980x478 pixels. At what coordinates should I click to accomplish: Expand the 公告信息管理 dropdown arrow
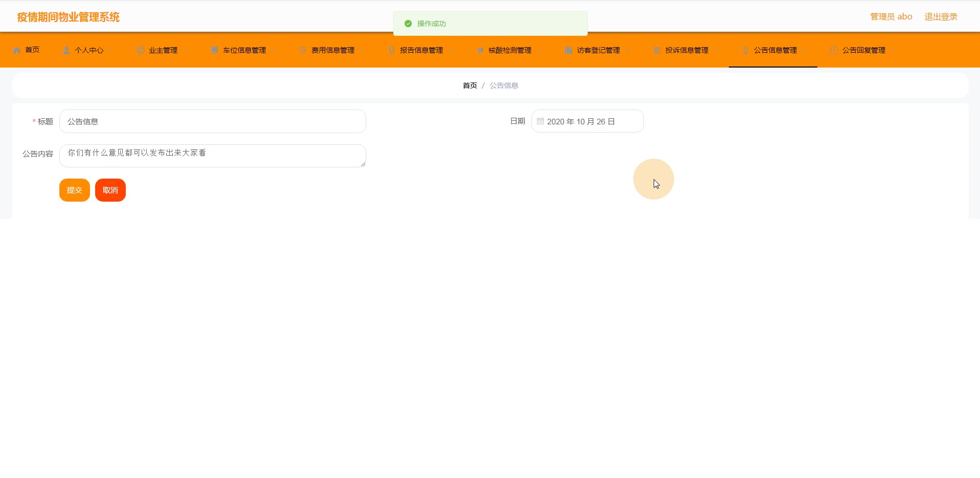pos(805,50)
